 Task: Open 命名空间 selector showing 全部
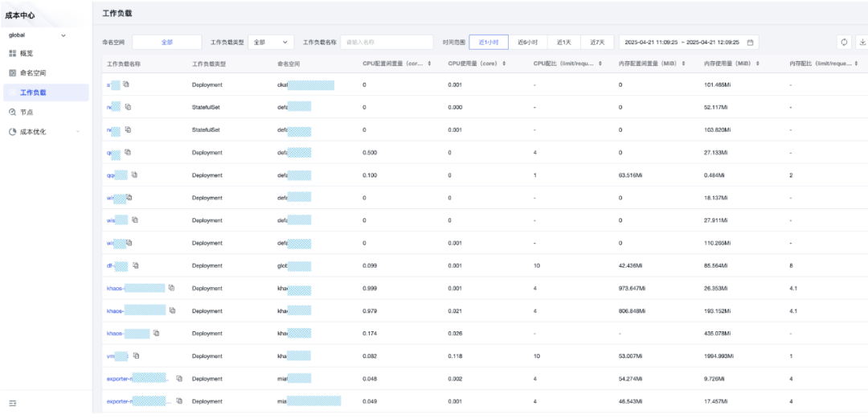166,42
